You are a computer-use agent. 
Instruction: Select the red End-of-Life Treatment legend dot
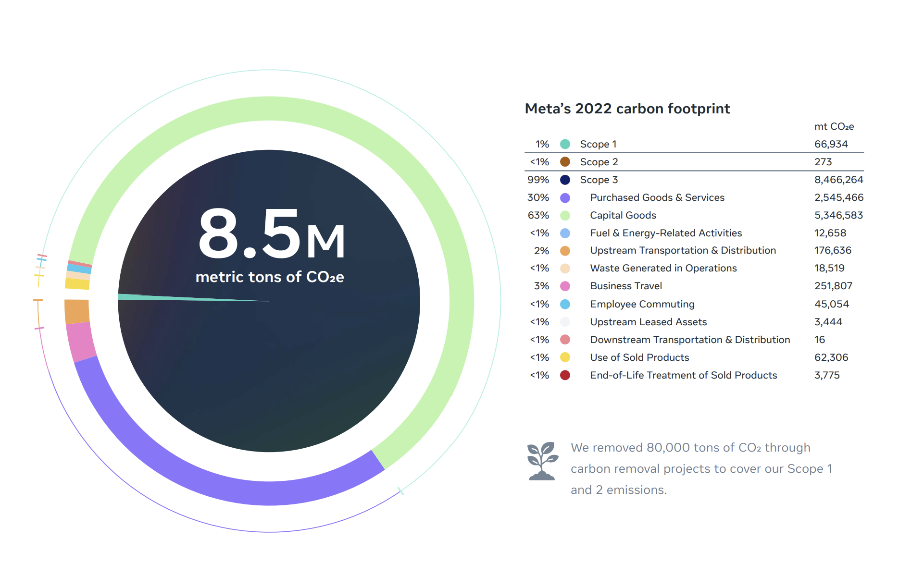pos(565,375)
